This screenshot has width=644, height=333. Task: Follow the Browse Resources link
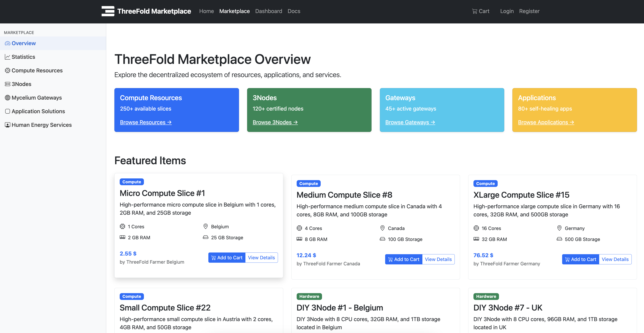click(146, 122)
